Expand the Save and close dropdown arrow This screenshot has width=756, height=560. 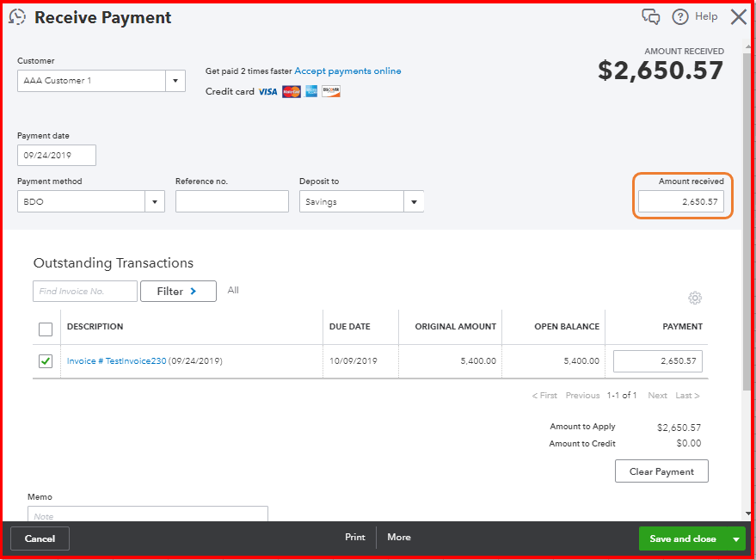[x=737, y=538]
